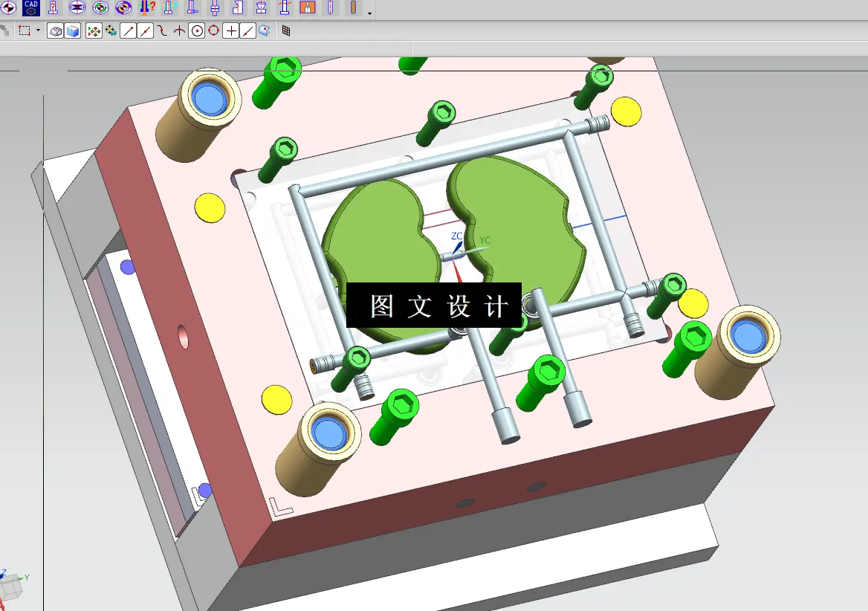Open the selection rectangle dropdown arrow

pos(38,30)
